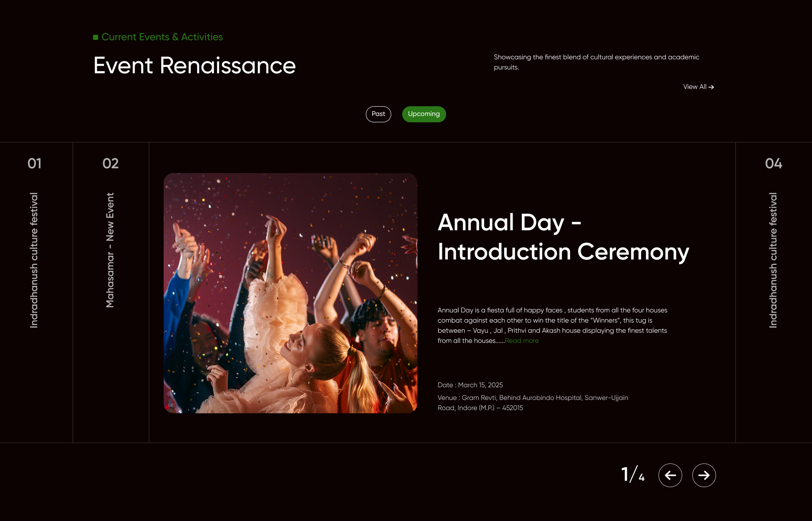
Task: Click the number 01 slide label
Action: (x=34, y=163)
